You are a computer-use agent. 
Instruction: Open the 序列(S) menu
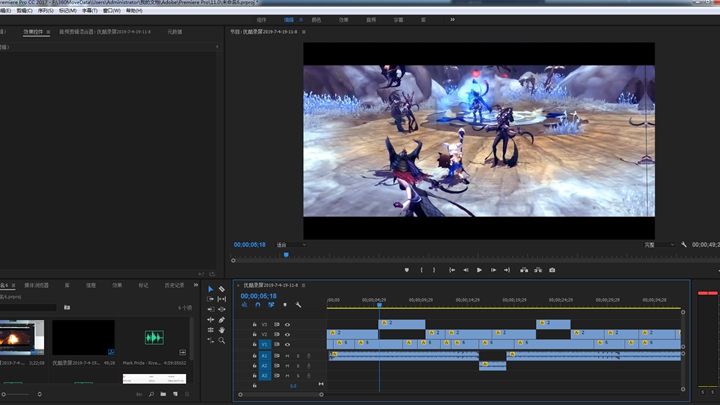click(45, 11)
